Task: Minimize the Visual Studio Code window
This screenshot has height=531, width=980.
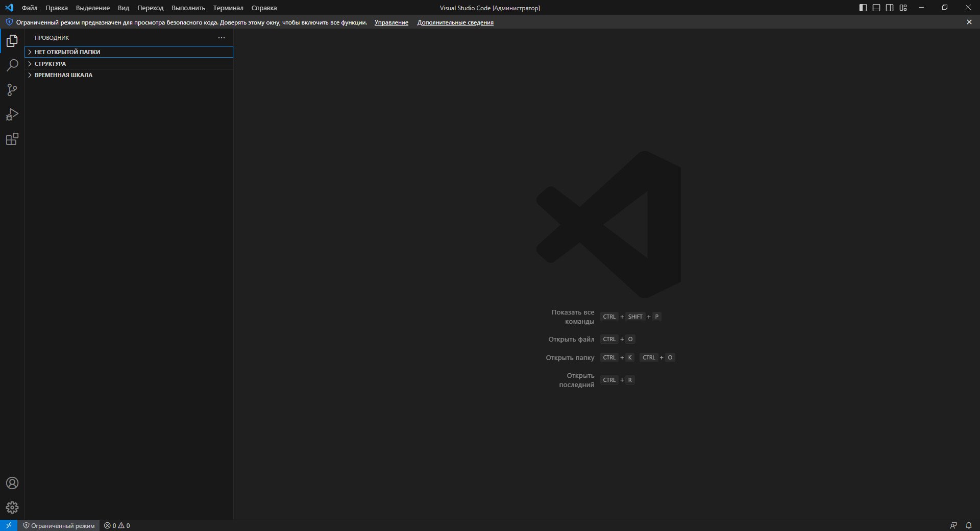Action: coord(921,8)
